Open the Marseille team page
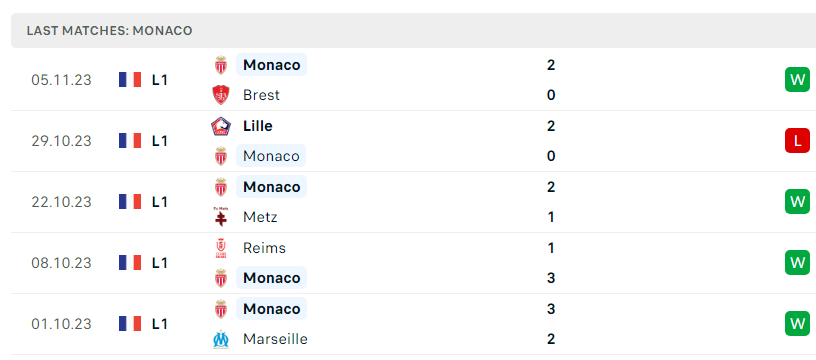 coord(275,339)
